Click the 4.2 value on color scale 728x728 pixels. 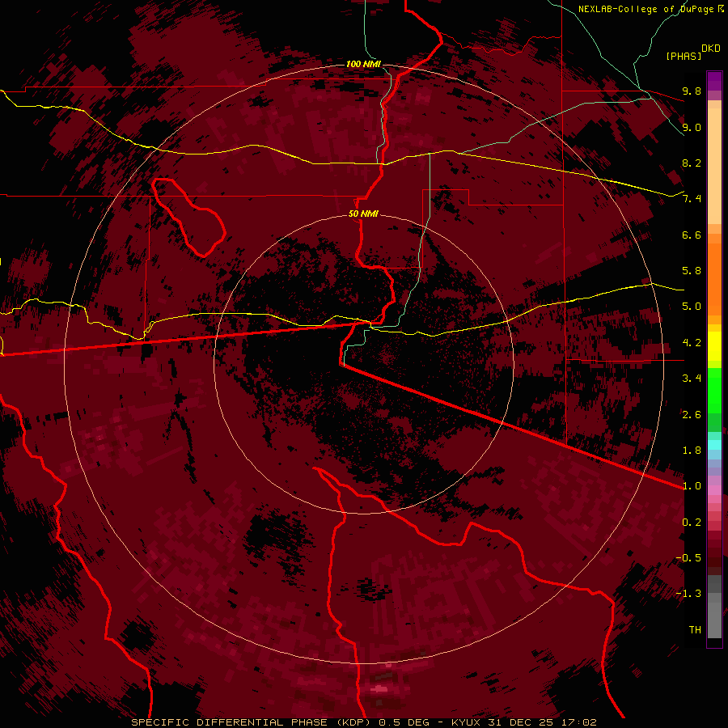coord(692,343)
